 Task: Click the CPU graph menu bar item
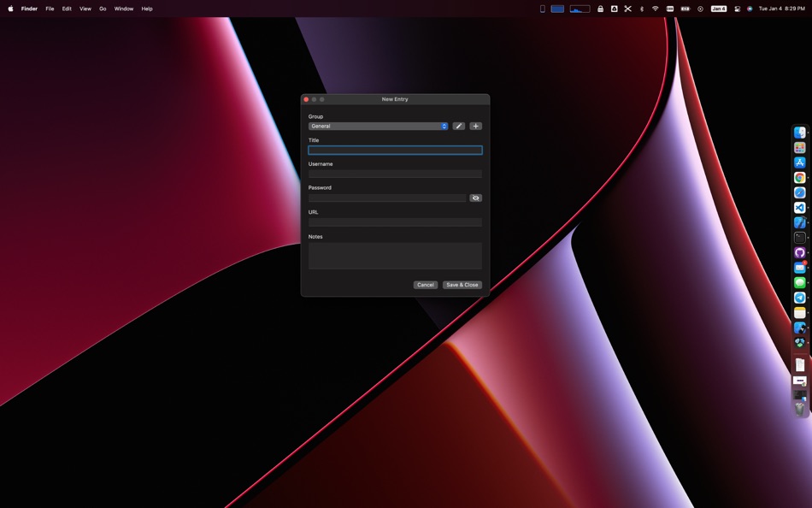[580, 9]
